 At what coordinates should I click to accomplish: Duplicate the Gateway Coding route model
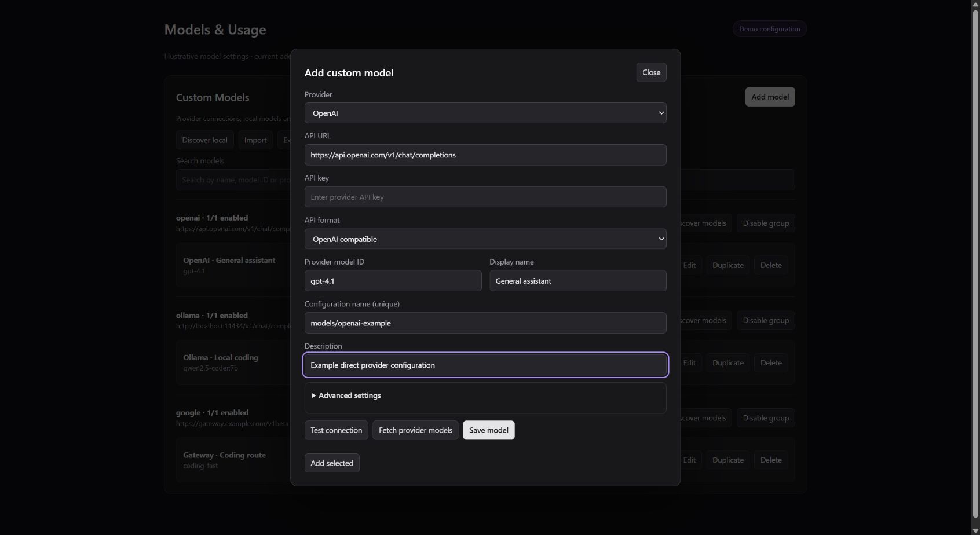pyautogui.click(x=727, y=460)
